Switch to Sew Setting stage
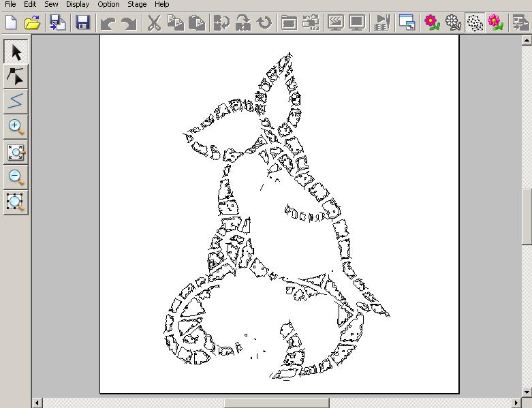The height and width of the screenshot is (408, 532). pyautogui.click(x=495, y=23)
